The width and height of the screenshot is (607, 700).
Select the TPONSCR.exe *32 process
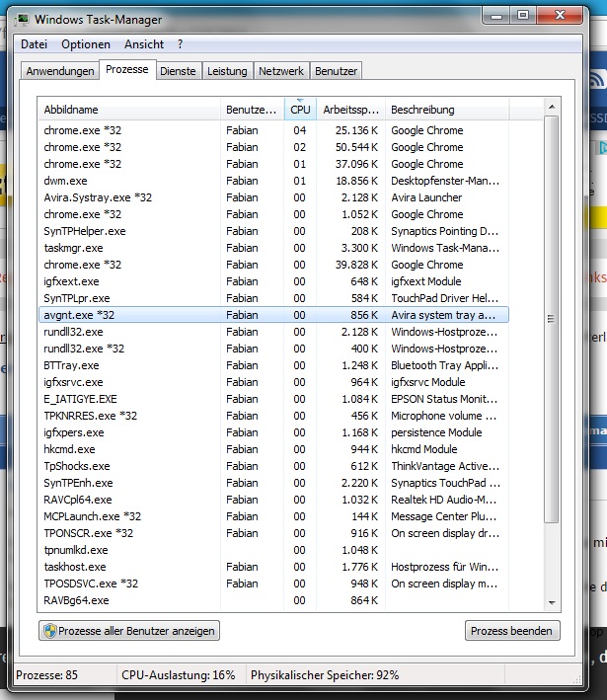click(273, 533)
